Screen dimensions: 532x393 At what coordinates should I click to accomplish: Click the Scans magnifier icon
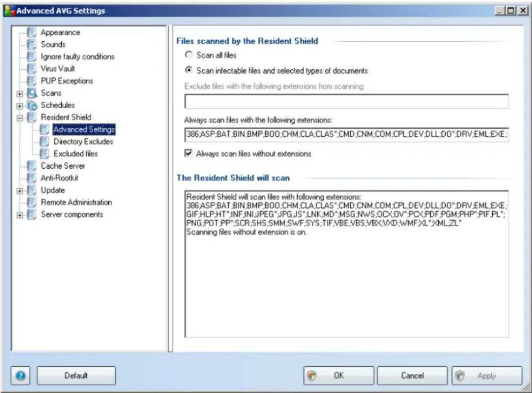tap(32, 93)
